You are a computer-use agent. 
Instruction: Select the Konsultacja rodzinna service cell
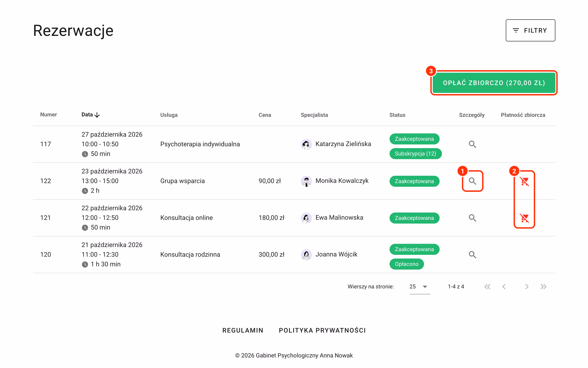[x=190, y=254]
